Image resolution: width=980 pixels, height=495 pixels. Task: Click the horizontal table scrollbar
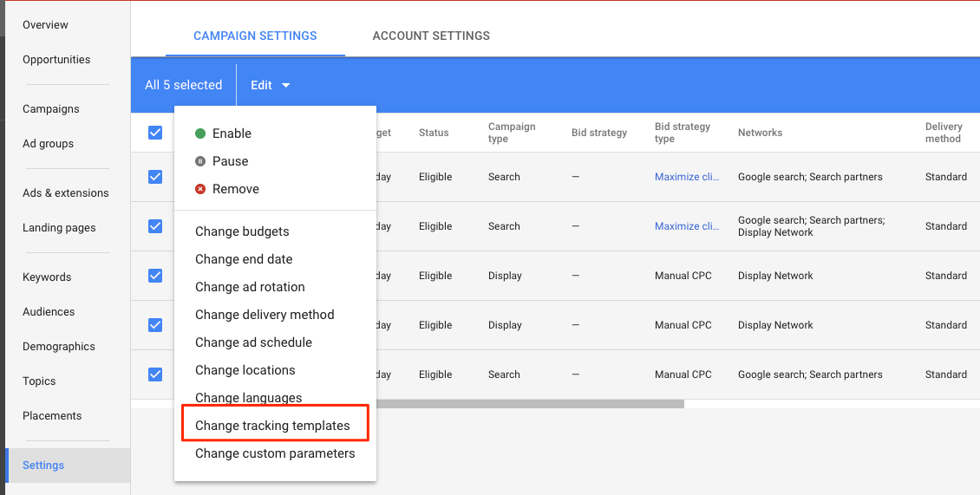tap(529, 403)
